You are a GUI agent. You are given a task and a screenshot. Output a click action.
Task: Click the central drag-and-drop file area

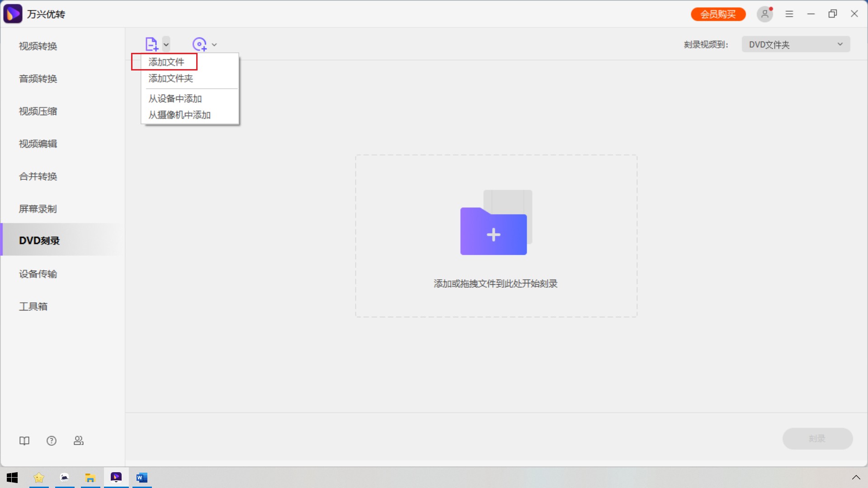[496, 236]
